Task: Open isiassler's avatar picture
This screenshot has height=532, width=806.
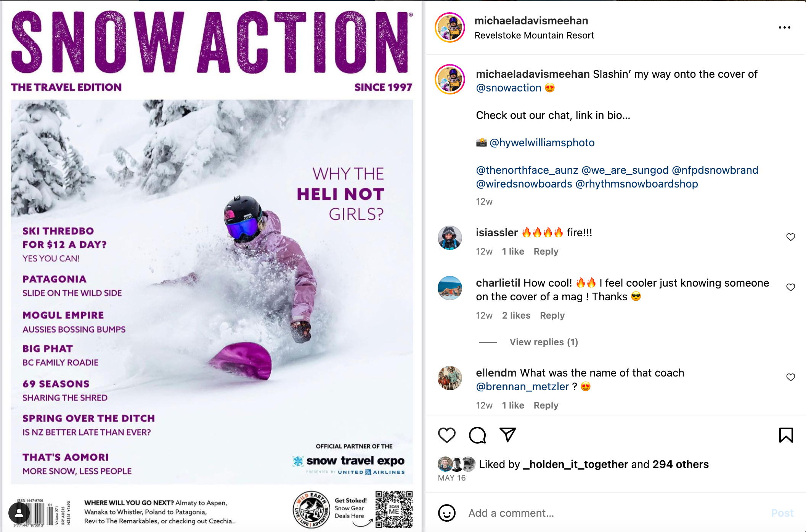Action: [450, 238]
